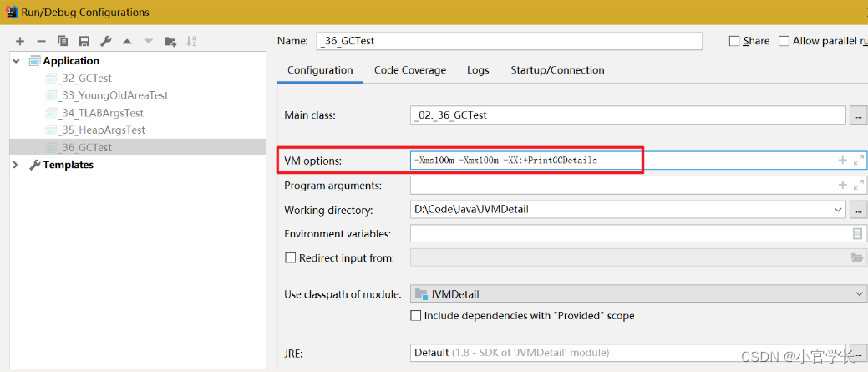Screen dimensions: 868x372
Task: Select _34_TLABArgsTest configuration in tree
Action: point(102,113)
